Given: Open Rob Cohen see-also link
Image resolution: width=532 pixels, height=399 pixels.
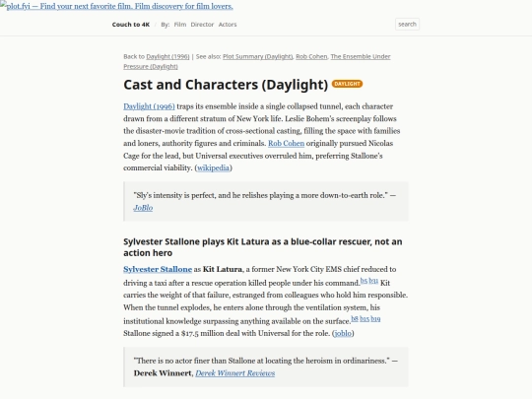Looking at the screenshot, I should (311, 57).
